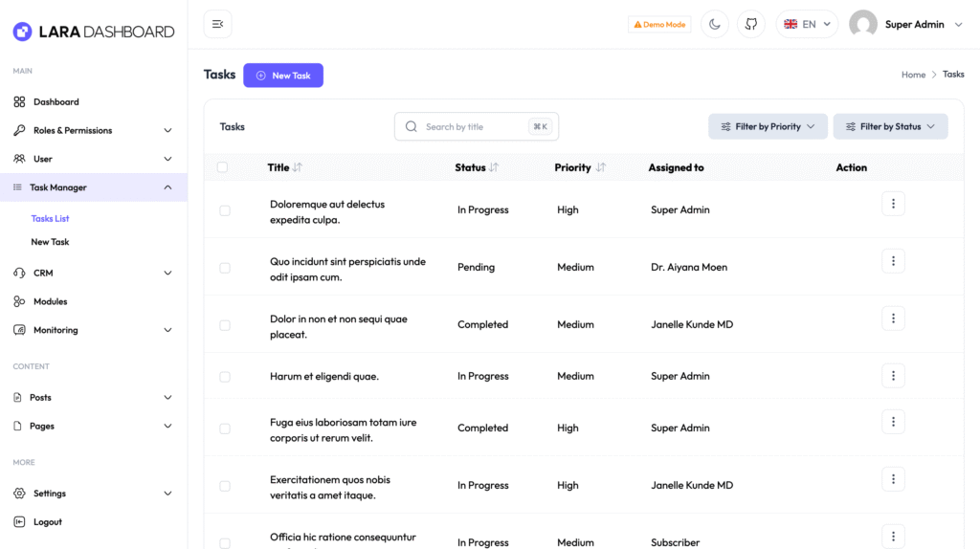The width and height of the screenshot is (980, 549).
Task: Open action menu for Officia hic ratione task
Action: point(893,537)
